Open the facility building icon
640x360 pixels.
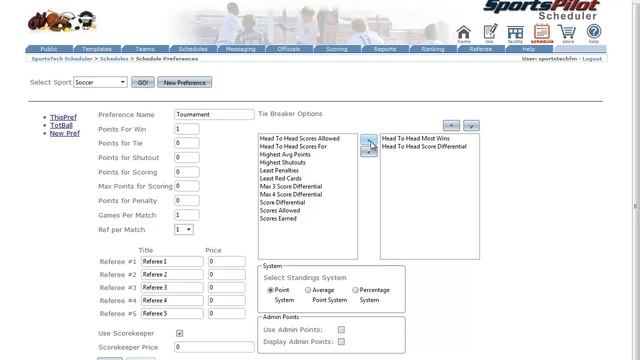coord(515,34)
